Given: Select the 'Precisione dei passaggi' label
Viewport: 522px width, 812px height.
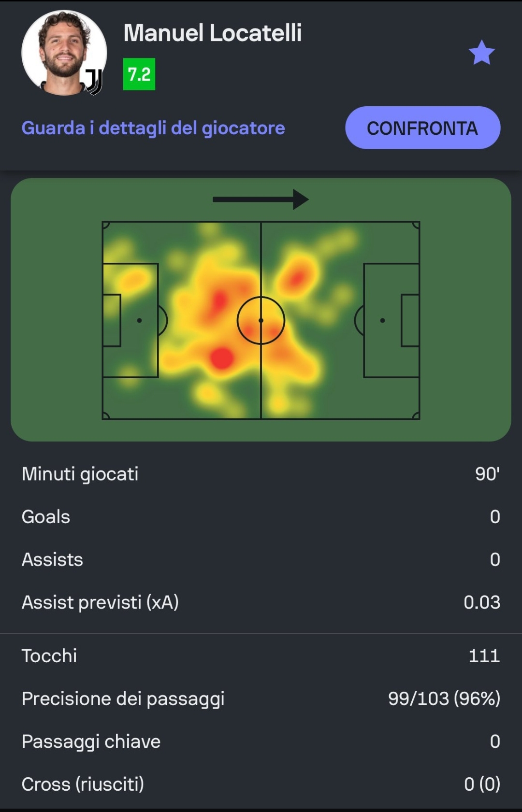Looking at the screenshot, I should (123, 698).
